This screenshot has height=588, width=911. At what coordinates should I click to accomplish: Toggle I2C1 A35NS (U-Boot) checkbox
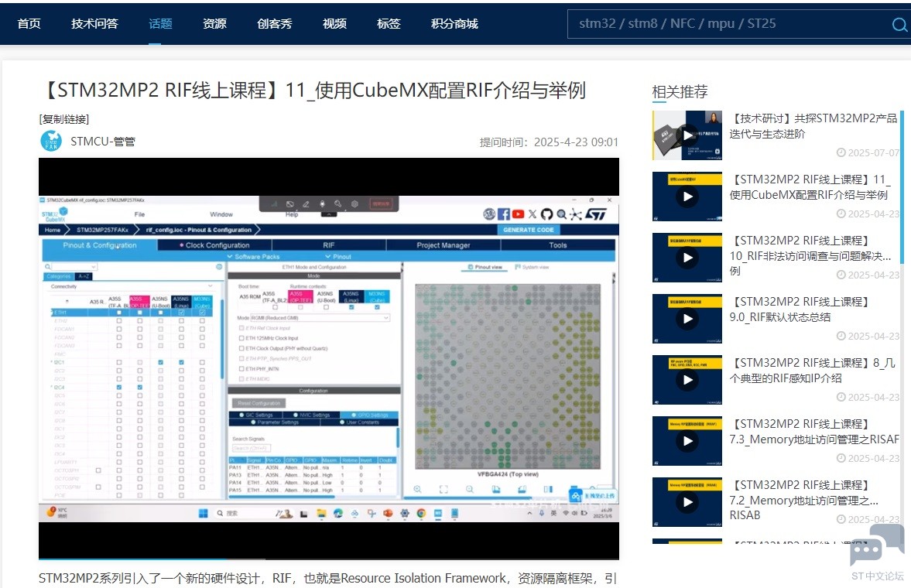click(x=160, y=362)
